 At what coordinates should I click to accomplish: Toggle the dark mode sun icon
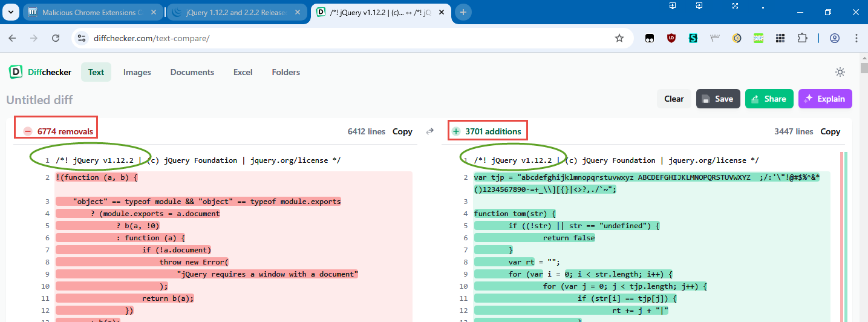coord(840,72)
